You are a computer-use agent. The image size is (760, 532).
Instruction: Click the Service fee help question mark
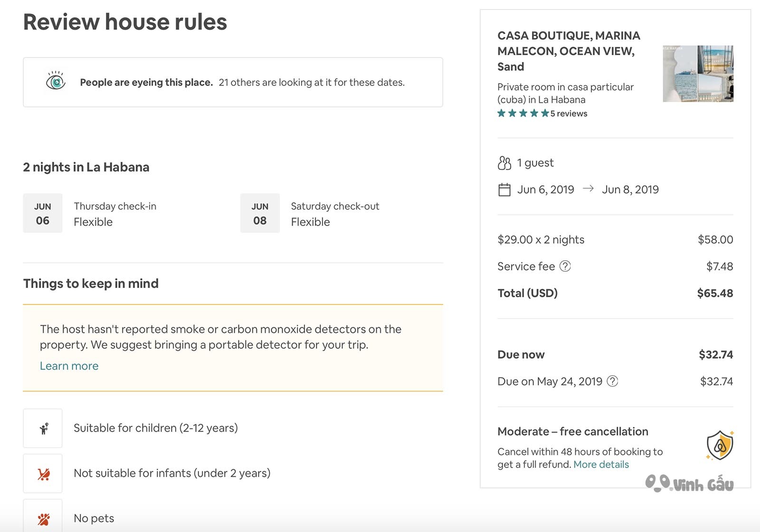pos(565,266)
